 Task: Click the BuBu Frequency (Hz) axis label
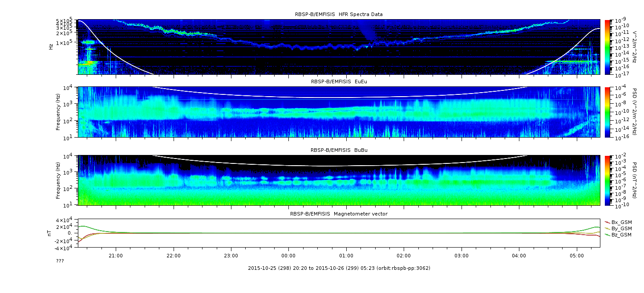click(x=58, y=180)
